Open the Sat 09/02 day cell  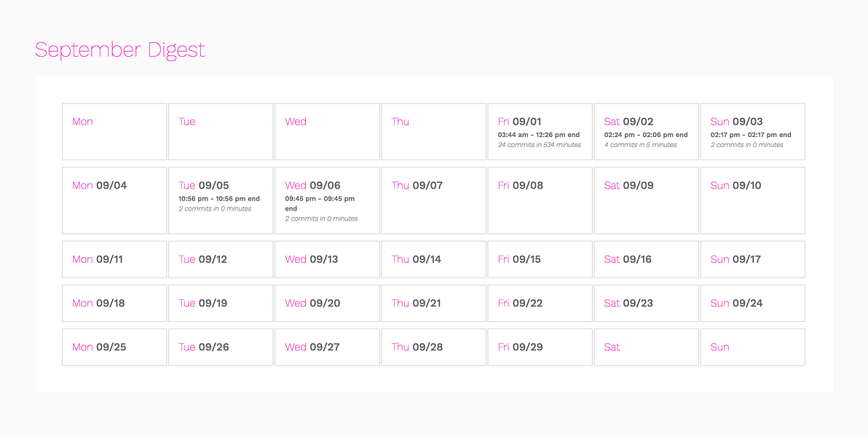tap(646, 132)
